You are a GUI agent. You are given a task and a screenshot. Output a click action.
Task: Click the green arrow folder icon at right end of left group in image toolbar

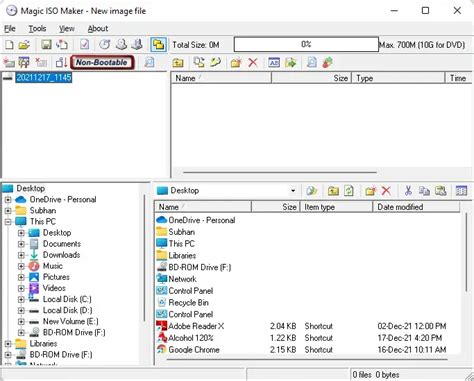click(x=216, y=62)
